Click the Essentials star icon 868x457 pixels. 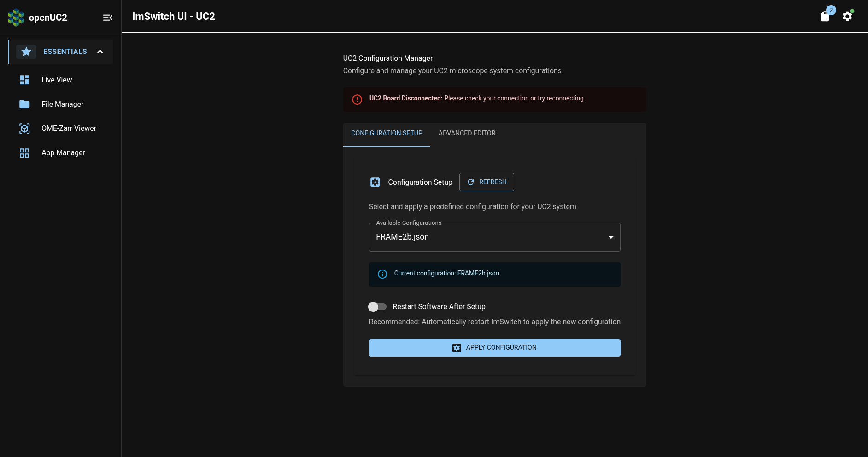point(26,51)
